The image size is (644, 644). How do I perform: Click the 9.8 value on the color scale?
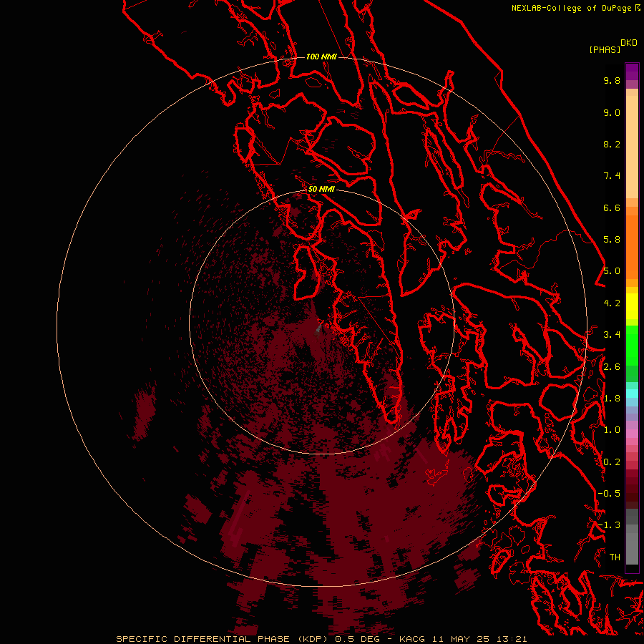click(612, 80)
